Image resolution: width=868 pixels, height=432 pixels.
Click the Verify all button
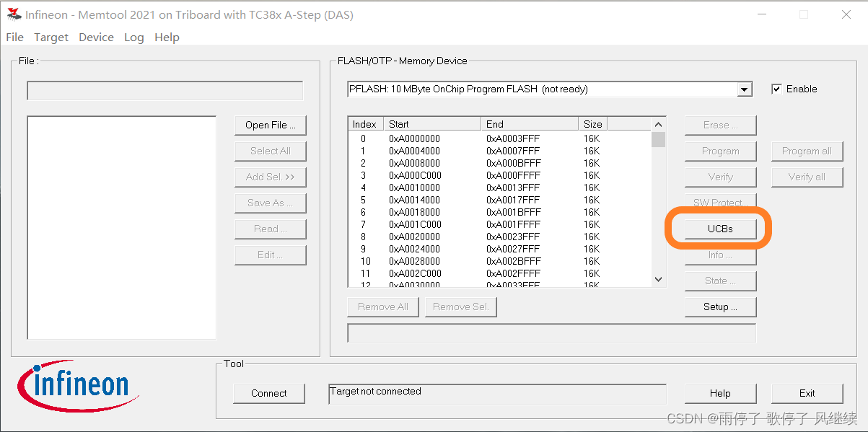[807, 177]
